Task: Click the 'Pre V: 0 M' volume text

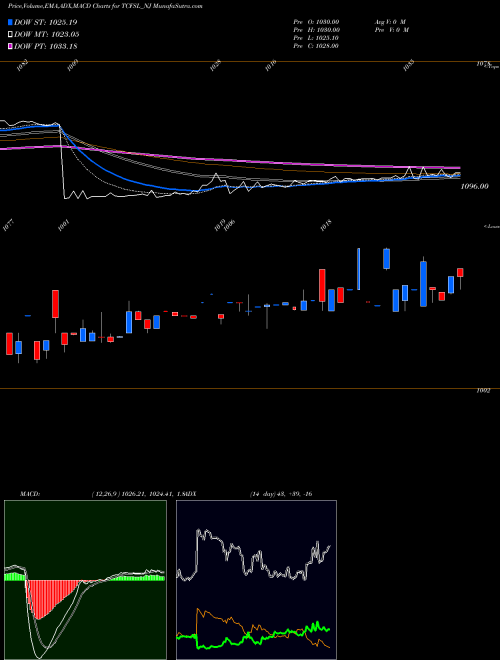Action: [393, 30]
